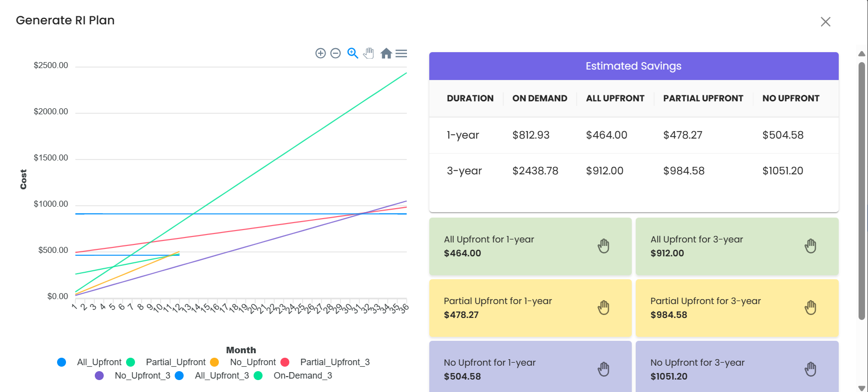Click the ALL UPFRONT column header
868x392 pixels.
point(615,98)
